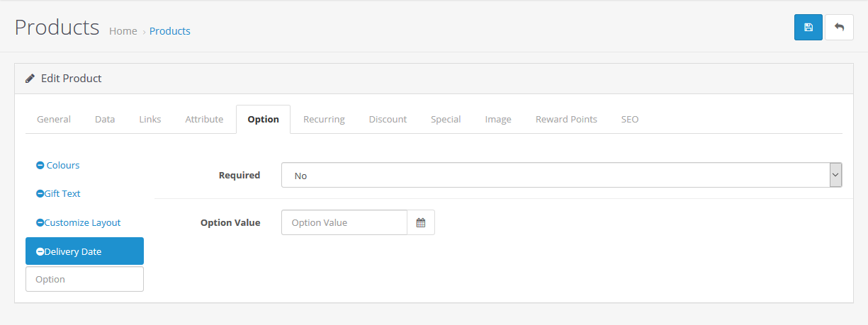868x325 pixels.
Task: Open the calendar picker for Option Value
Action: [421, 222]
